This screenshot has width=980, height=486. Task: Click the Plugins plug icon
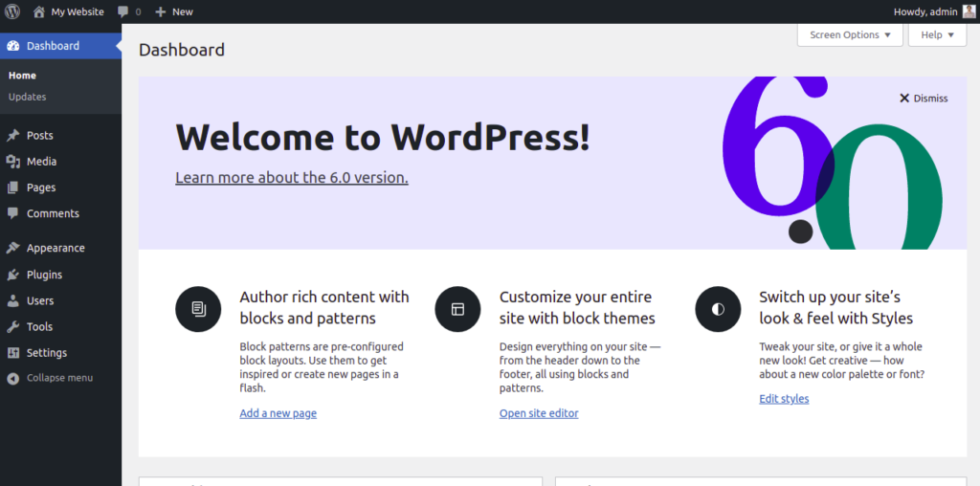(x=13, y=275)
